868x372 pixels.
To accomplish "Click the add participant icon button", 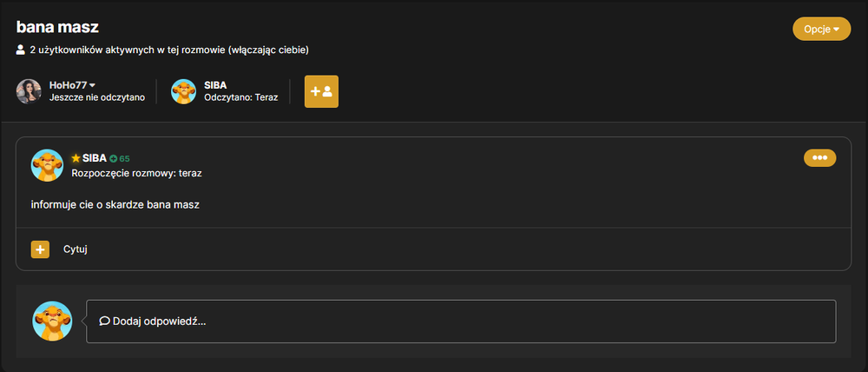I will 321,91.
